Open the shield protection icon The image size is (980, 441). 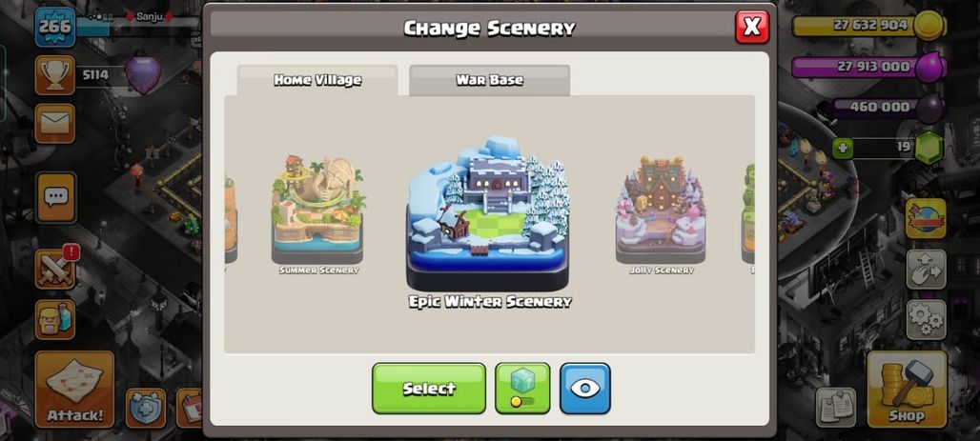pyautogui.click(x=146, y=408)
